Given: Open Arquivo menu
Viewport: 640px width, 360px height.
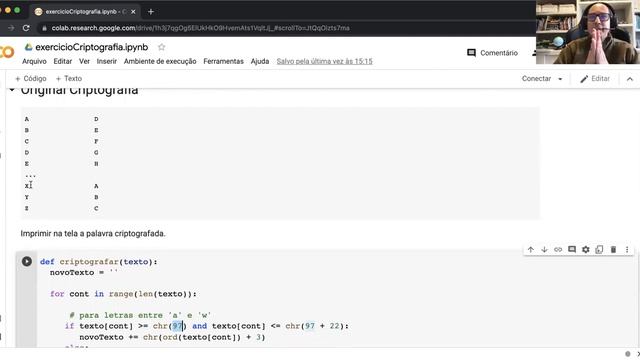Looking at the screenshot, I should click(34, 61).
